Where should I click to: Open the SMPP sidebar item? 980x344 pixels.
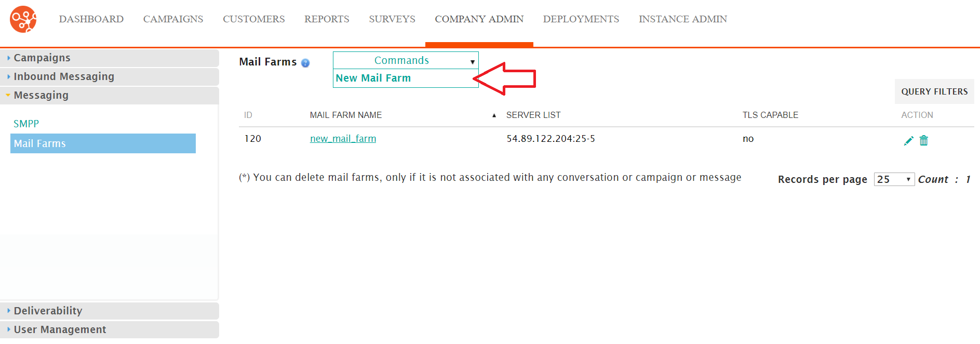point(26,124)
